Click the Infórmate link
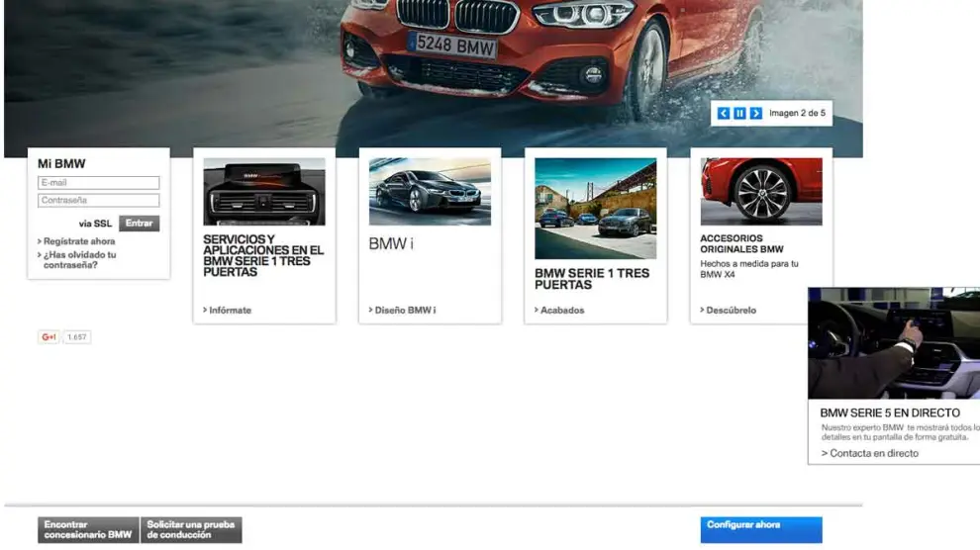980x550 pixels. point(230,311)
